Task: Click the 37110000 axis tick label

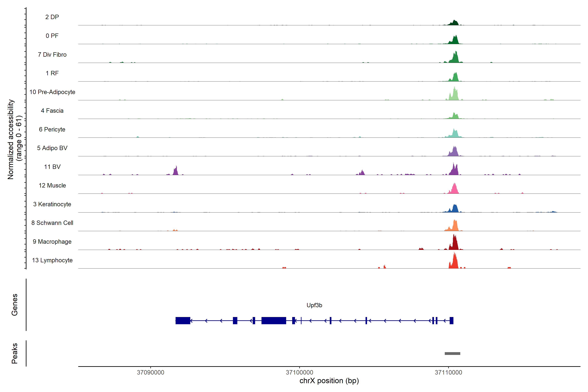Action: point(449,373)
